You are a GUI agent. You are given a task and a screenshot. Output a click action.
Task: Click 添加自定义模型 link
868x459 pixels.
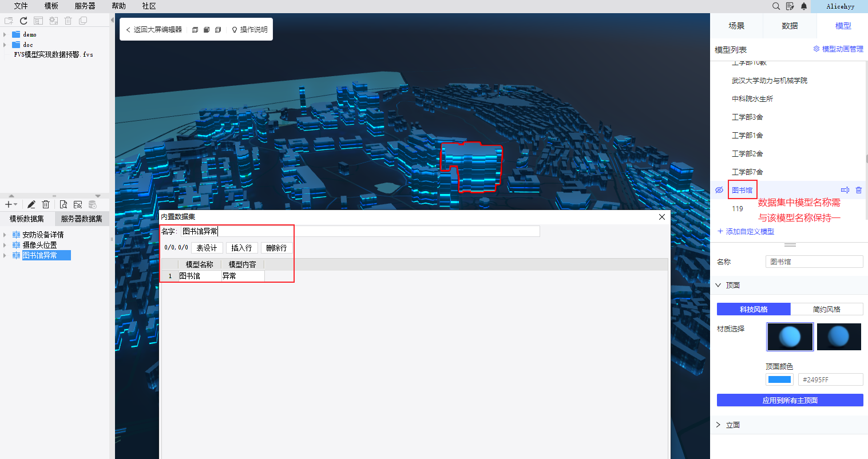coord(746,231)
